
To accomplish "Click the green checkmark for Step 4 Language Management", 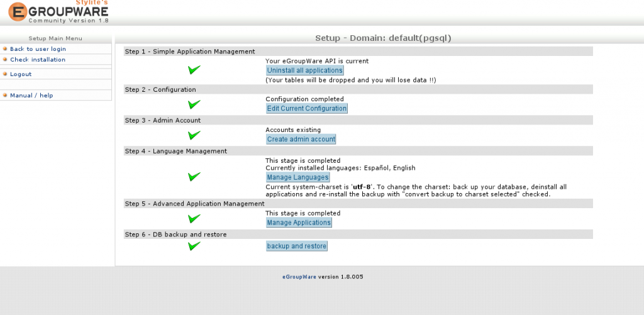I will (x=194, y=177).
